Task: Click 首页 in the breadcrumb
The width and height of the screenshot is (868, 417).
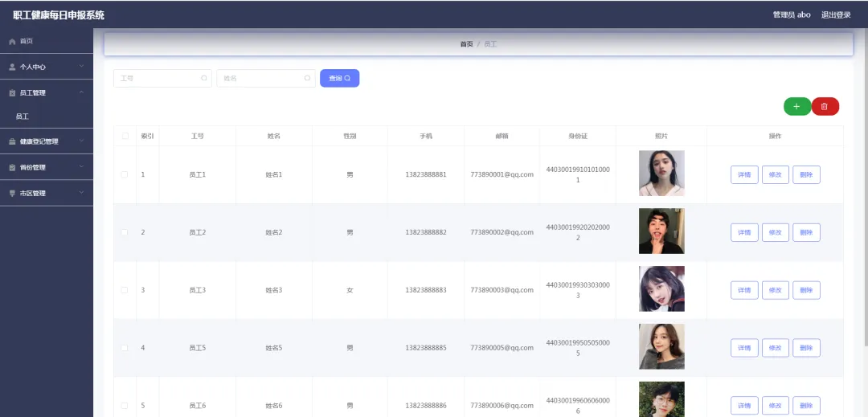Action: (467, 43)
